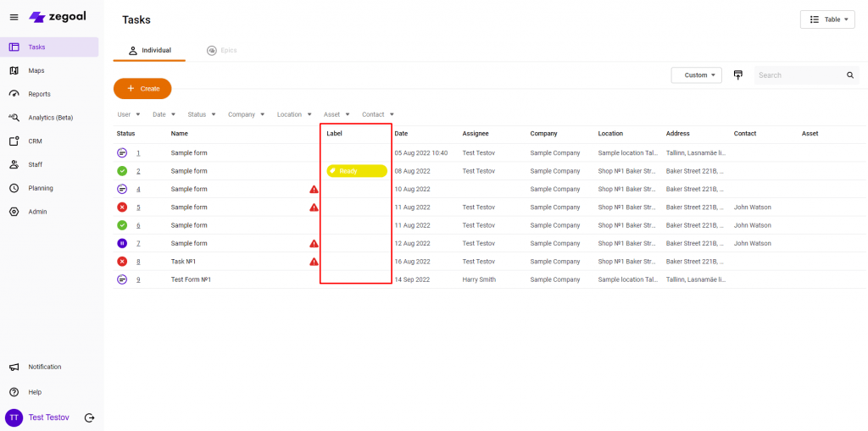Click into the Search input field
868x431 pixels.
click(798, 75)
